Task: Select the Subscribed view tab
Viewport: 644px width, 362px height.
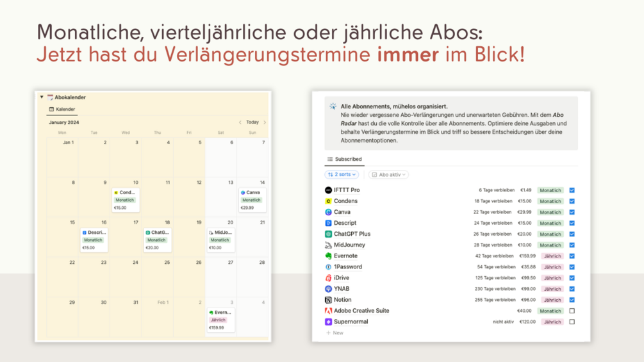Action: click(344, 159)
